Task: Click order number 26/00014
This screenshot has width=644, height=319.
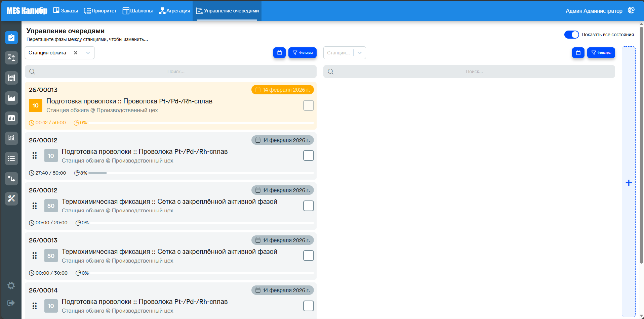Action: click(43, 290)
